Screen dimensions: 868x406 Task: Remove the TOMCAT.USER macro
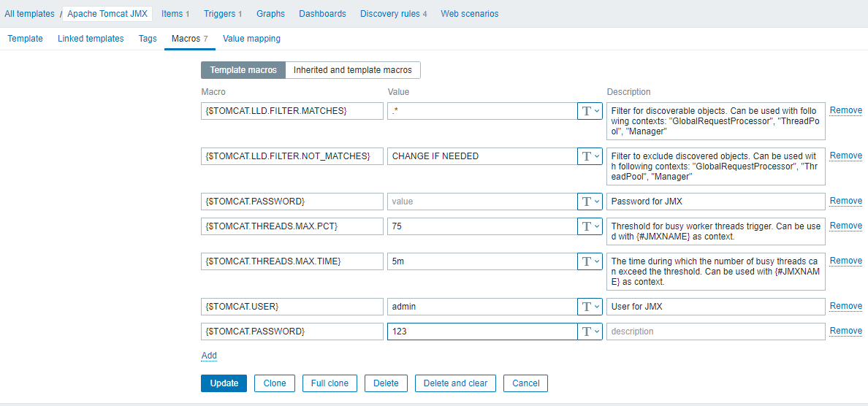click(845, 306)
